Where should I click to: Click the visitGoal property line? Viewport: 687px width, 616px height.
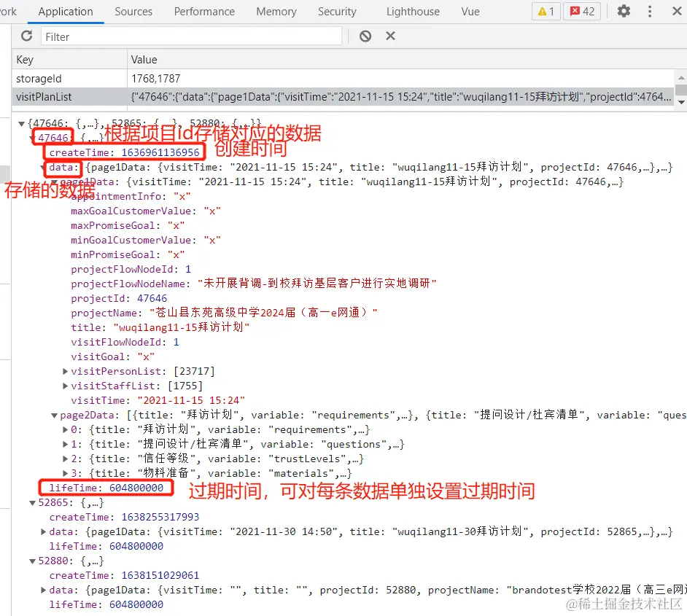tap(112, 356)
